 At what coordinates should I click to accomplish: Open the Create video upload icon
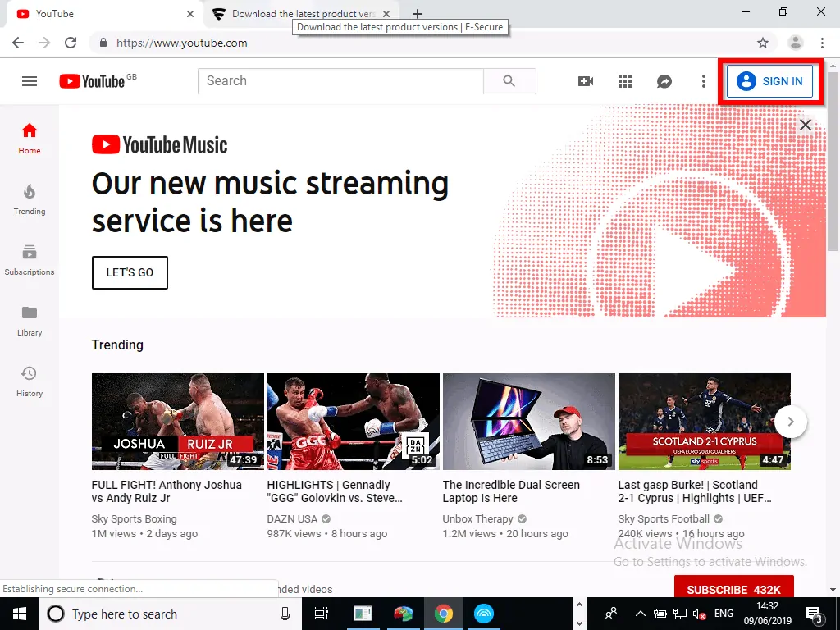[x=585, y=81]
